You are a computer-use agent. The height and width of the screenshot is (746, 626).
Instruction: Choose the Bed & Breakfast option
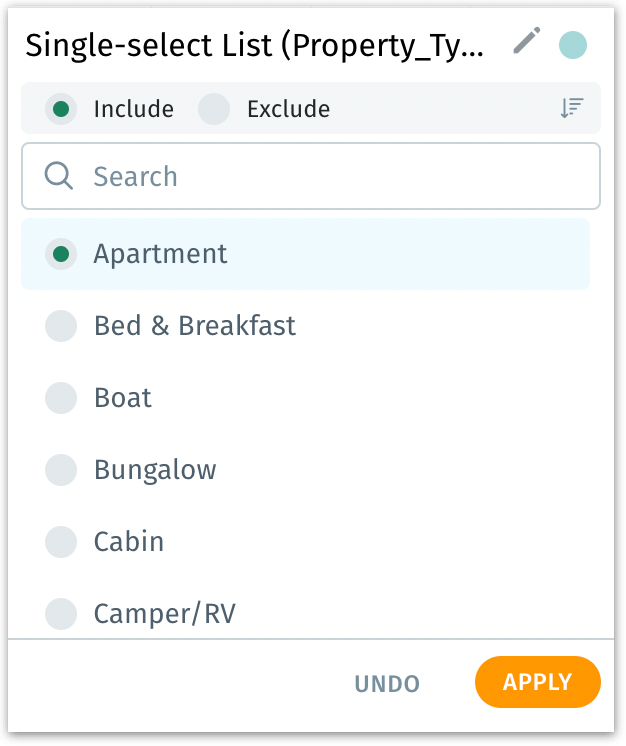[x=61, y=326]
